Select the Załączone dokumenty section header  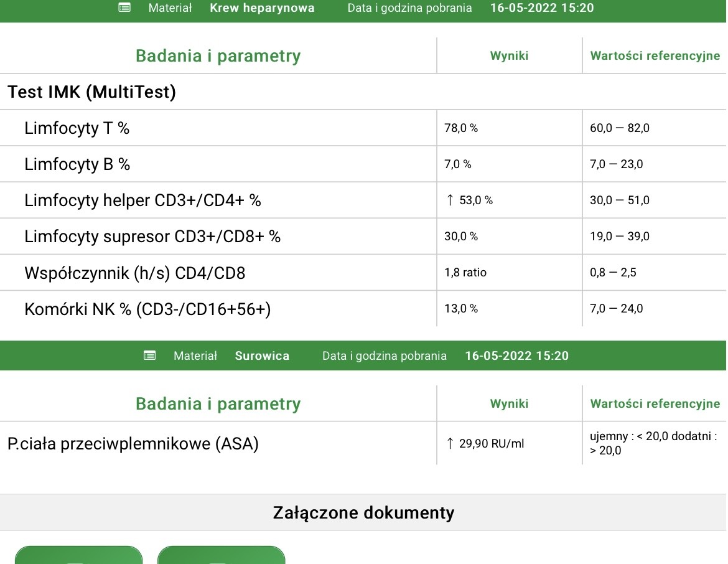tap(363, 512)
